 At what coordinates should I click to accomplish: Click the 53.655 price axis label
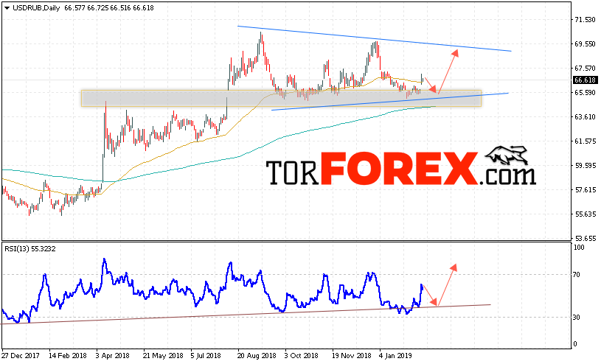click(x=585, y=238)
